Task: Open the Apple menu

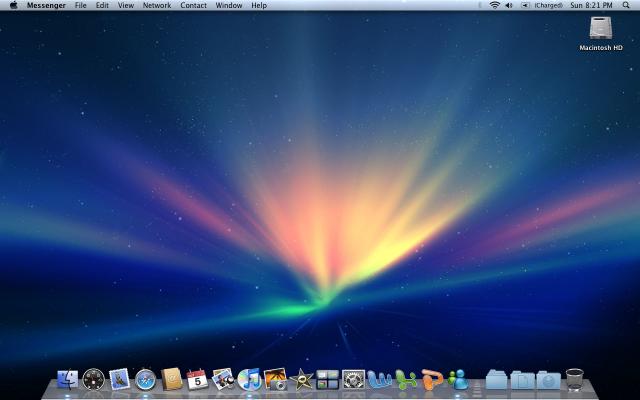Action: [x=13, y=6]
